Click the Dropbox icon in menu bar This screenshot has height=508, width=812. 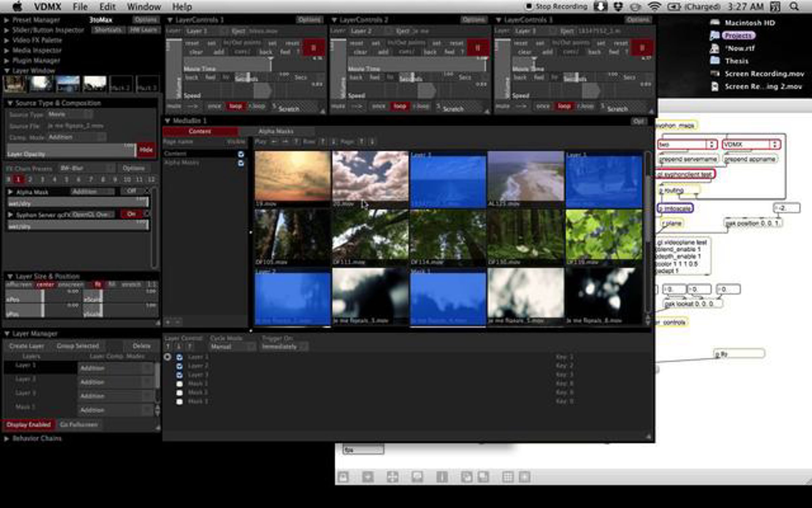point(618,6)
